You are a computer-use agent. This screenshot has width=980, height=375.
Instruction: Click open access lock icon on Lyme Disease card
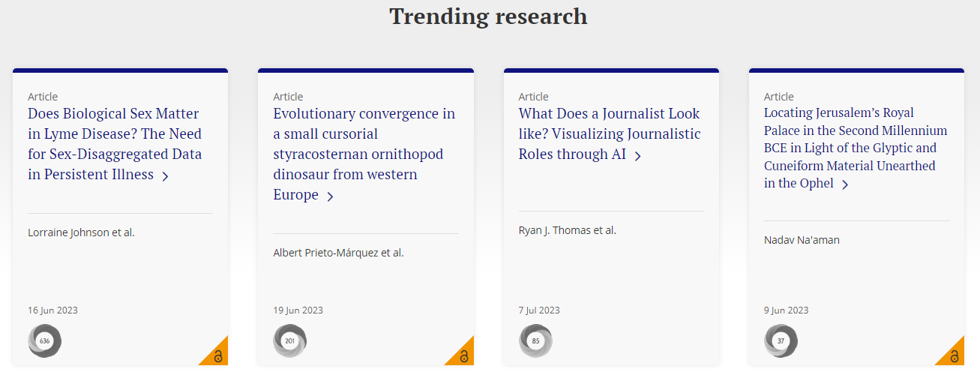point(218,356)
